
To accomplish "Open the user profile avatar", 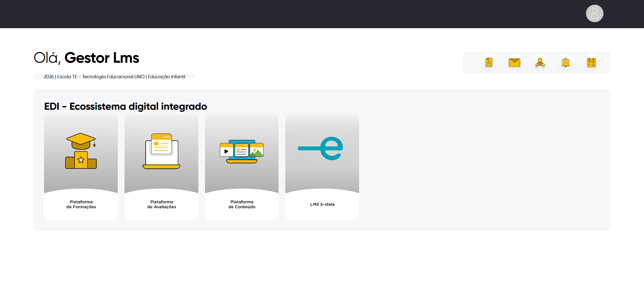I will pyautogui.click(x=594, y=13).
